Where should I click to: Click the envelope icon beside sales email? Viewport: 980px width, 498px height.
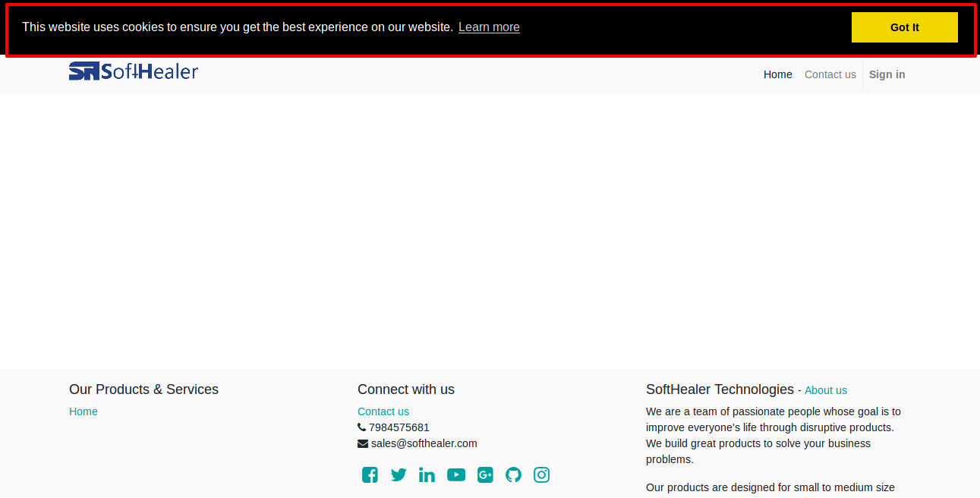point(363,443)
